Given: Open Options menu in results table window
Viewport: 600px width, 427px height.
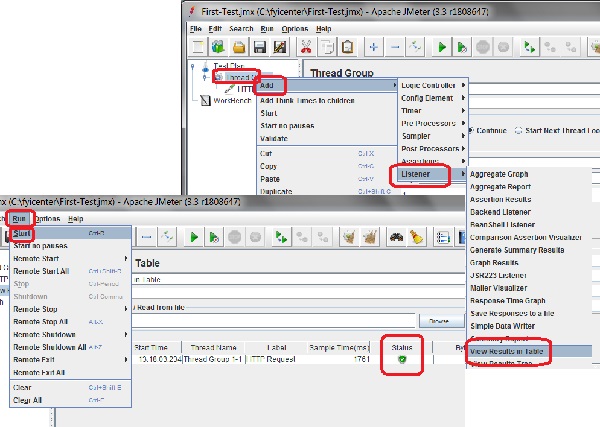Looking at the screenshot, I should click(x=48, y=219).
